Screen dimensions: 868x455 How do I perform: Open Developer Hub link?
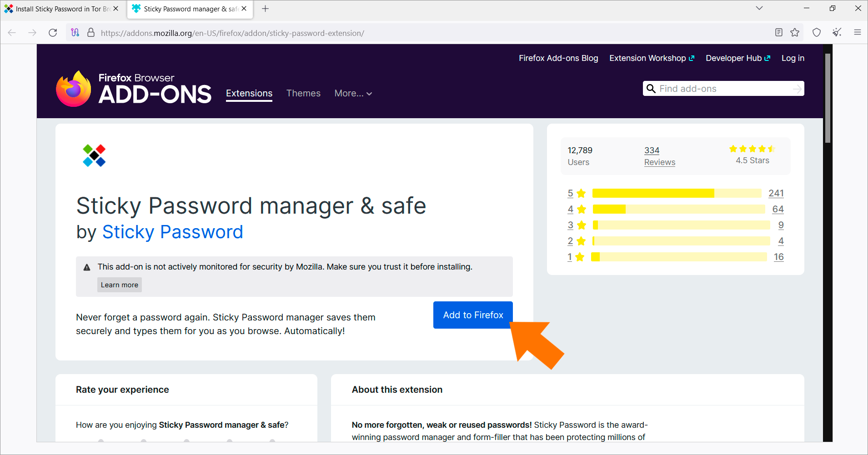[x=738, y=58]
